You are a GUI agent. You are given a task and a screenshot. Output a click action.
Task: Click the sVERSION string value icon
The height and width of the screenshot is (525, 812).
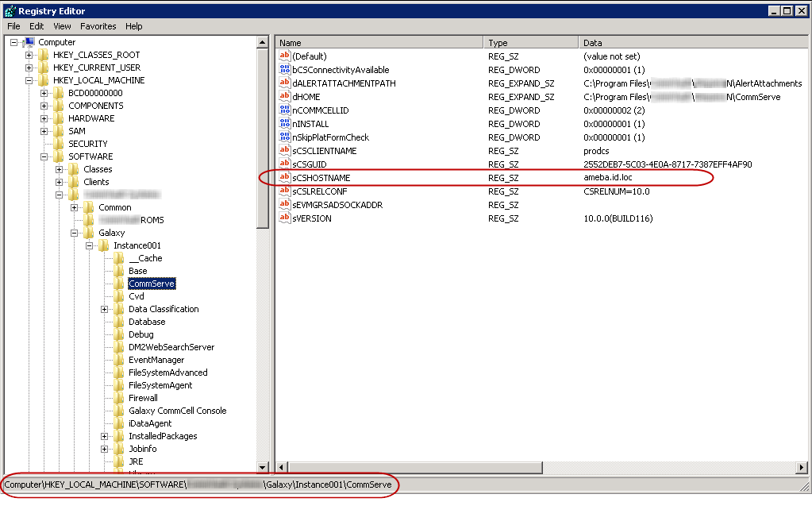point(285,218)
